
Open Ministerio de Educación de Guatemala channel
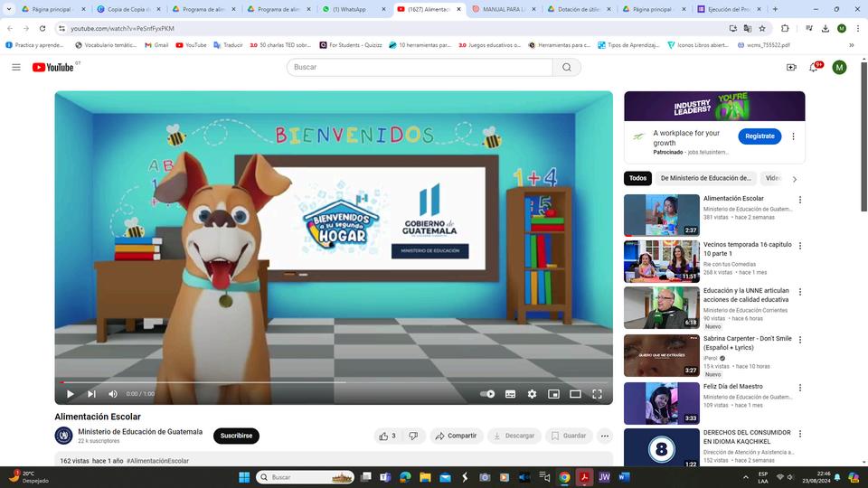click(x=140, y=432)
